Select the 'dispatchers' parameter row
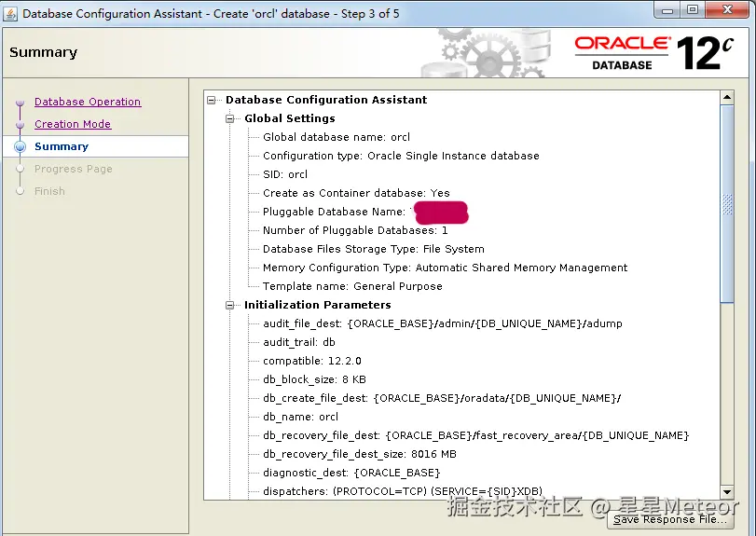 coord(403,491)
